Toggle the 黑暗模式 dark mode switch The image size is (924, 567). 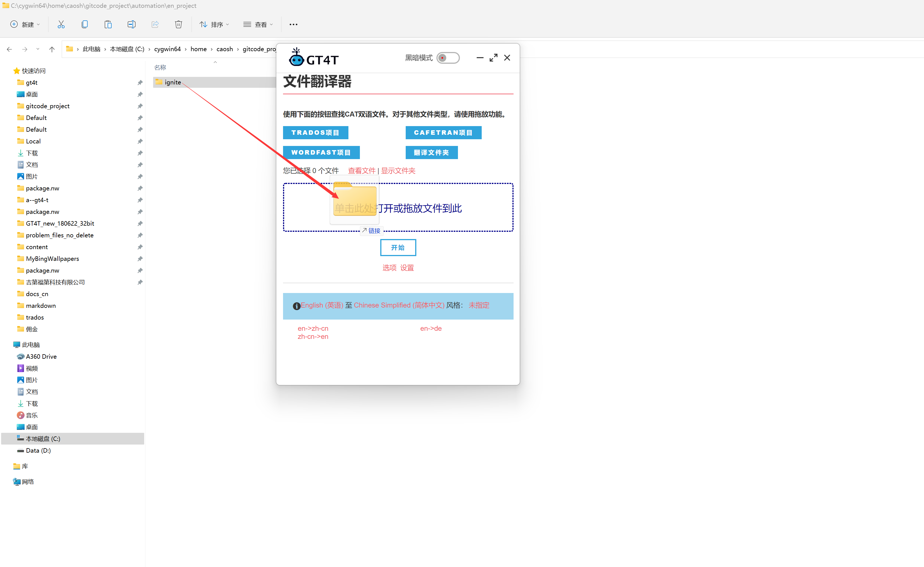point(448,58)
